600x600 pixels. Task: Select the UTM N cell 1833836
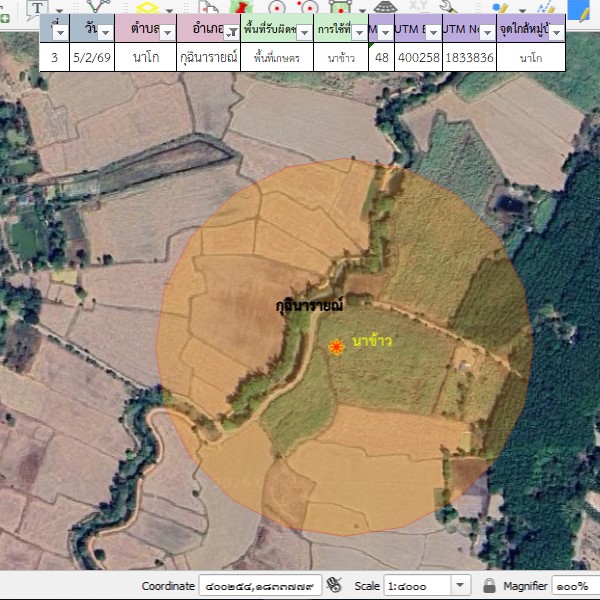tap(468, 58)
